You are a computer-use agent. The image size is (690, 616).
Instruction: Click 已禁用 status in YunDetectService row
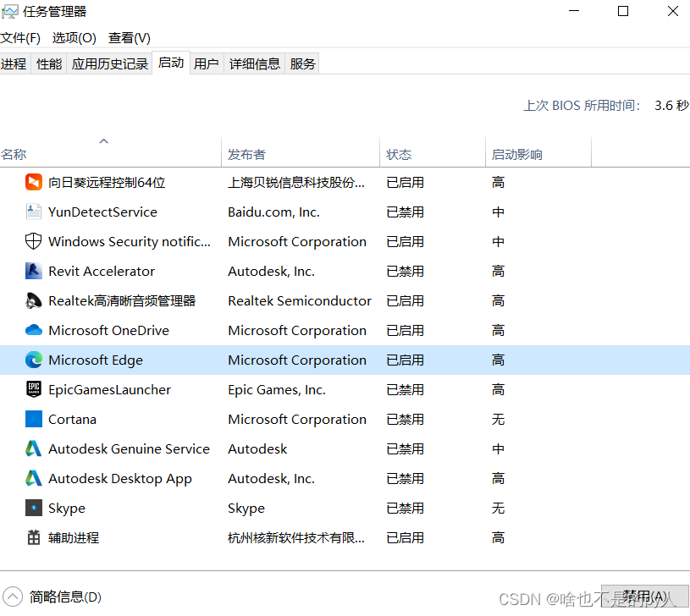tap(405, 212)
